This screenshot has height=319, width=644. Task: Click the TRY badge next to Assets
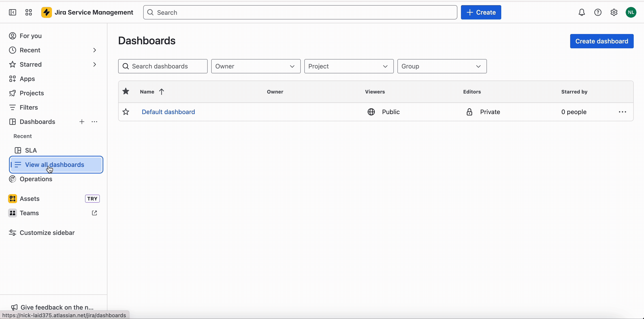coord(92,199)
